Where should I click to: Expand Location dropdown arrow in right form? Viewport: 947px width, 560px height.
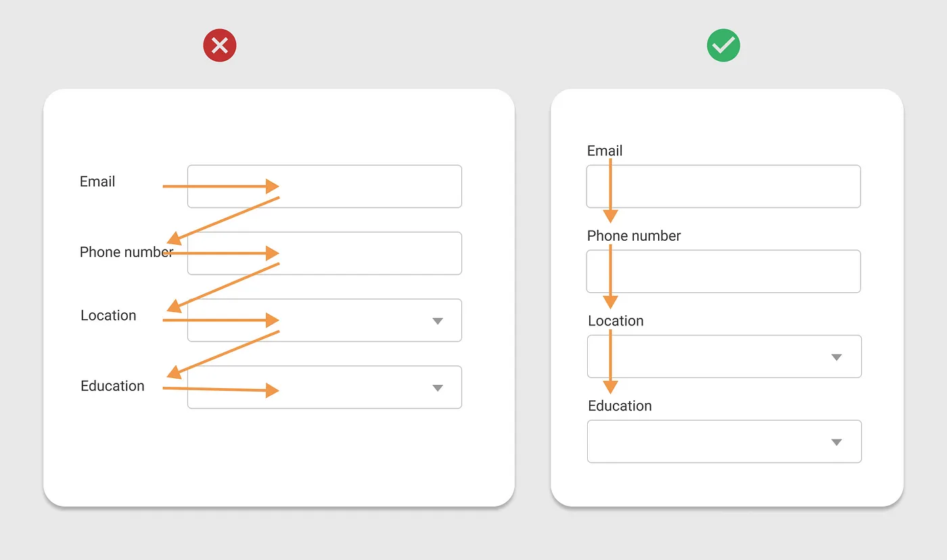[836, 357]
